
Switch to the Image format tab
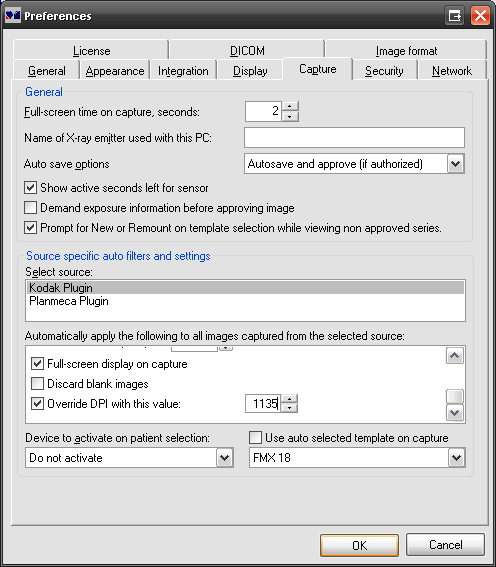pos(406,50)
